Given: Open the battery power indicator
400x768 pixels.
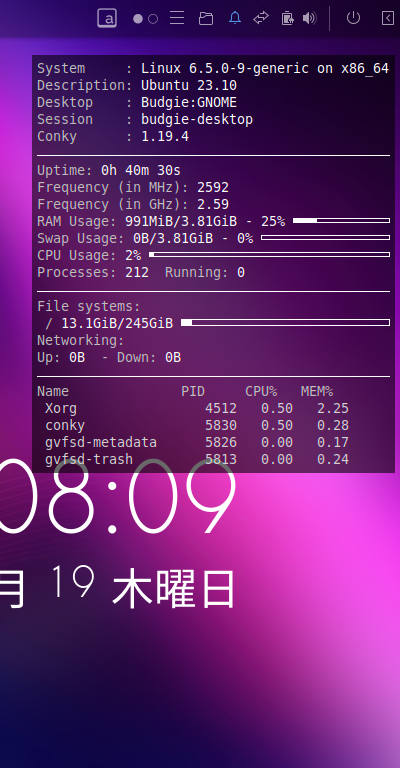Looking at the screenshot, I should 287,19.
